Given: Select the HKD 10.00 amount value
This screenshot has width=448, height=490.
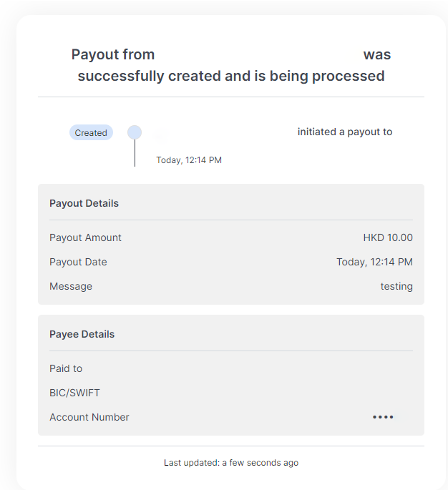Looking at the screenshot, I should (387, 237).
